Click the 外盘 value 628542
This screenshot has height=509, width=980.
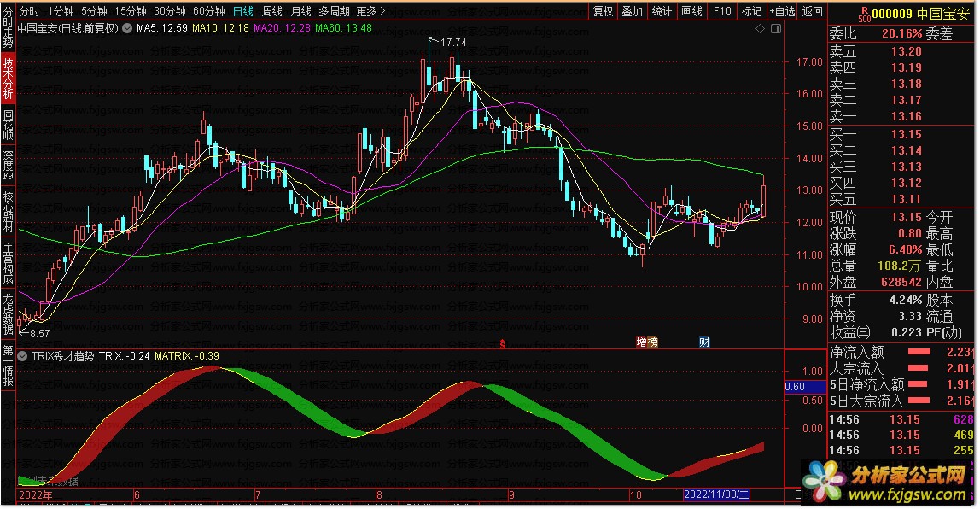click(x=901, y=282)
